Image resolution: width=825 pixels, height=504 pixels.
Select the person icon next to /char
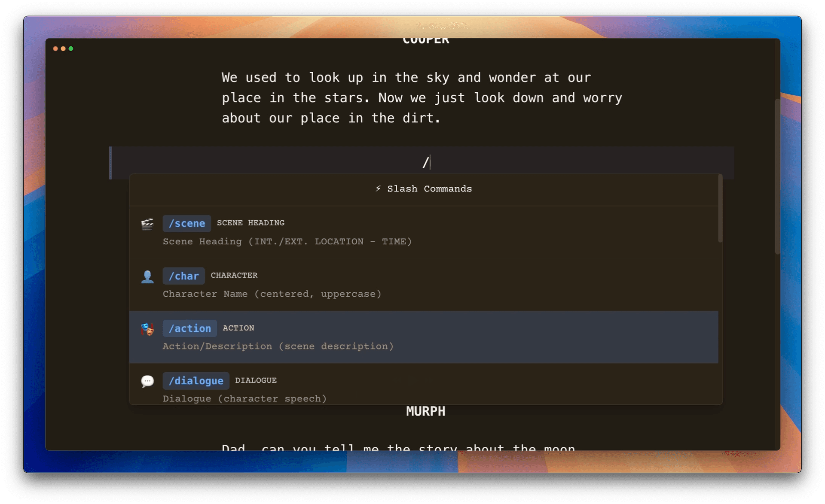pos(147,277)
